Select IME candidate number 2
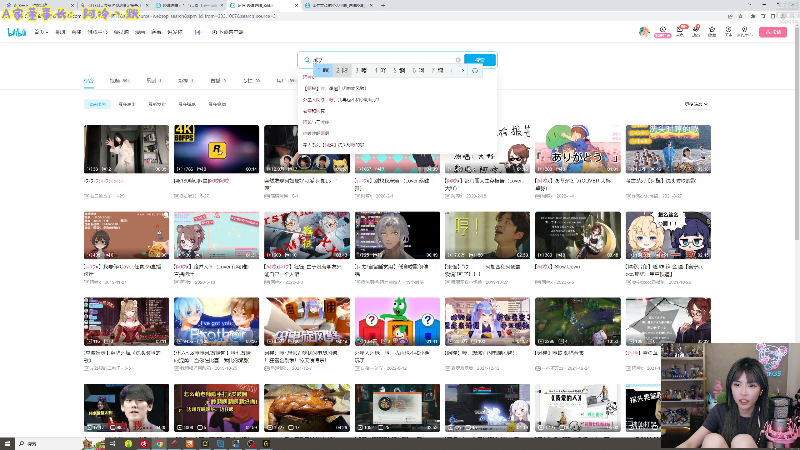 click(x=342, y=70)
